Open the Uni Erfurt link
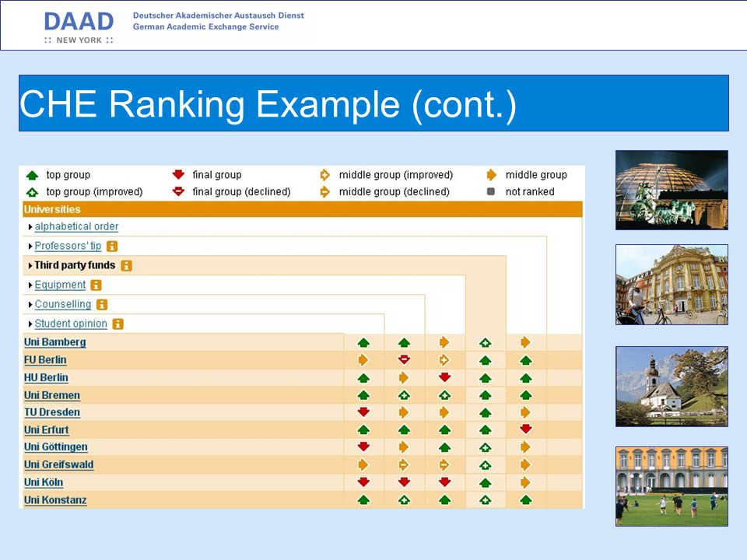This screenshot has height=560, width=747. click(46, 430)
